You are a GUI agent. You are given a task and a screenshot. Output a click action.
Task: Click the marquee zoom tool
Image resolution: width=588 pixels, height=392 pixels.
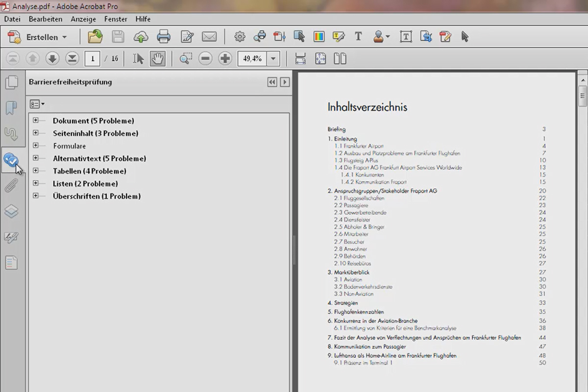(186, 59)
